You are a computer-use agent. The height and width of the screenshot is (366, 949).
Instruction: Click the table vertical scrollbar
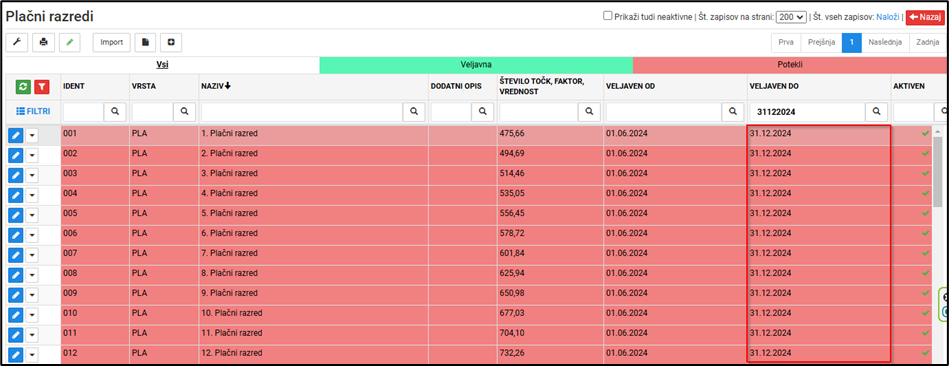[938, 172]
